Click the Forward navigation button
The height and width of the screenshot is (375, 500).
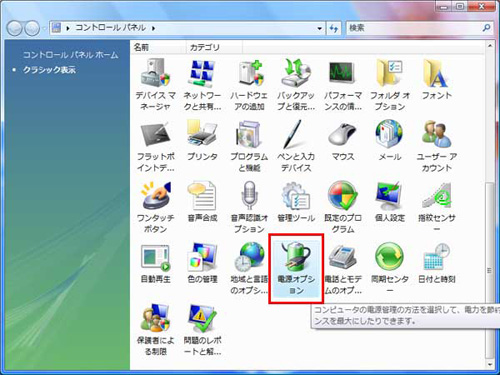point(32,28)
